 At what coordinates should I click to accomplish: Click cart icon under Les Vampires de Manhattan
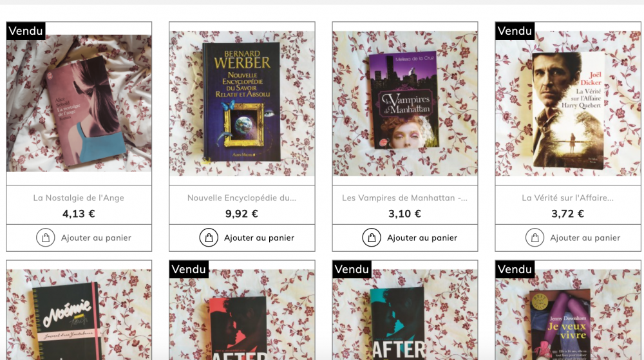coord(372,238)
